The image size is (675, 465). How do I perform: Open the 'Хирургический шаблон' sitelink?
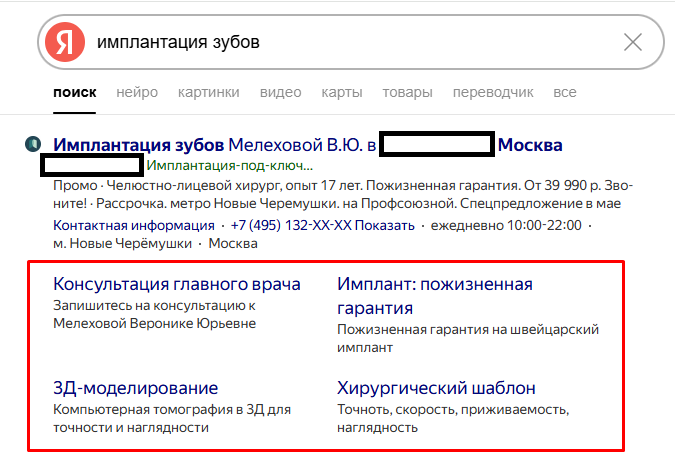tap(436, 388)
